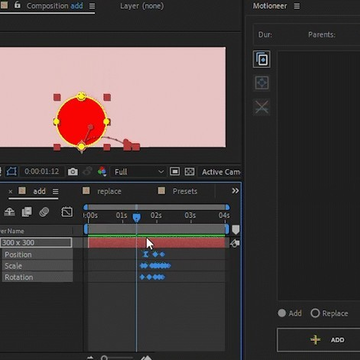Switch to the replace timeline tab
The image size is (360, 360).
109,191
